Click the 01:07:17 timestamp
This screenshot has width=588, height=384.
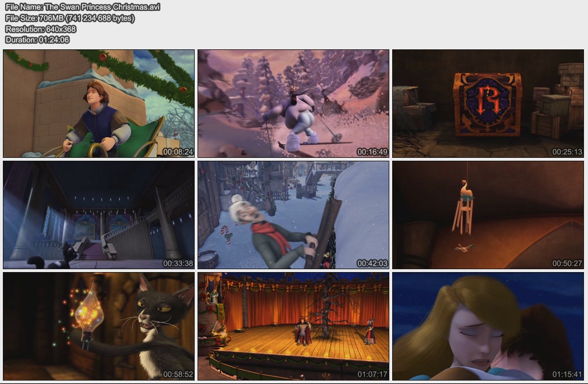coord(372,374)
